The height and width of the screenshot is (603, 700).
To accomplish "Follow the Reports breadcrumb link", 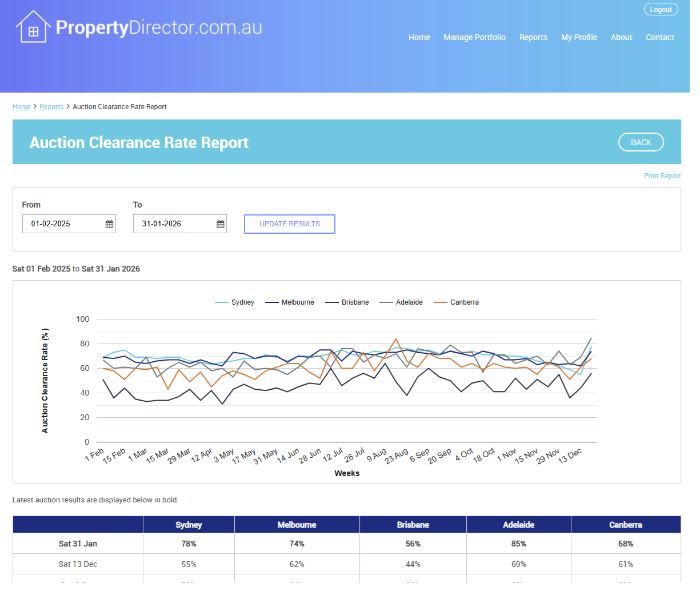I will (x=51, y=107).
